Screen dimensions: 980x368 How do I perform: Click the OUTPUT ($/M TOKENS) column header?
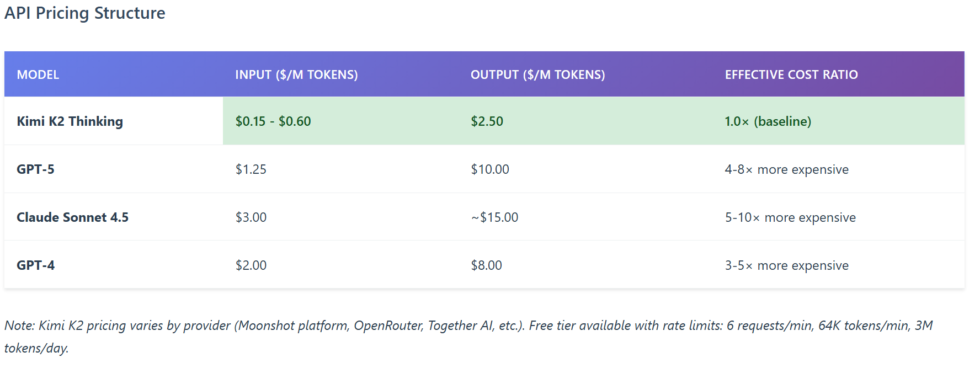537,75
